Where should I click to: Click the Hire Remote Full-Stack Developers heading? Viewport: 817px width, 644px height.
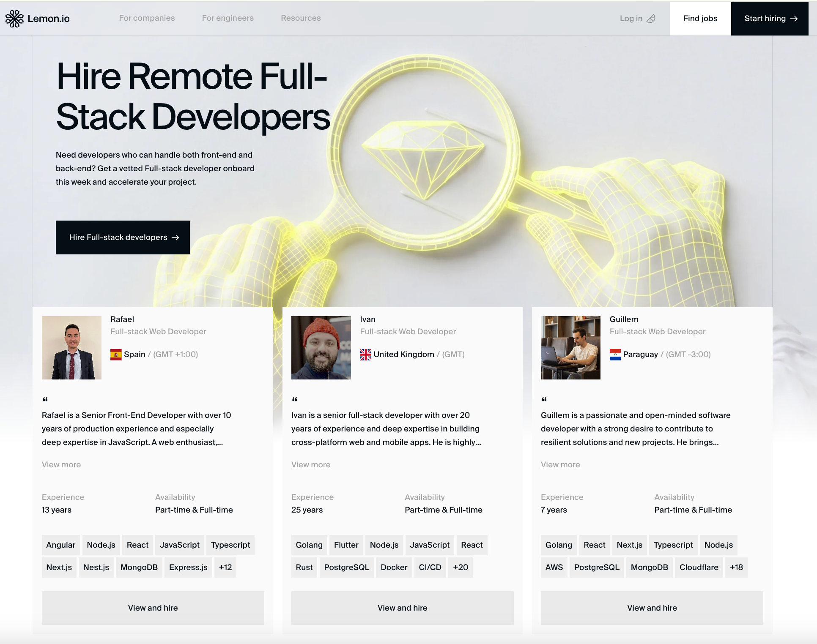(x=193, y=96)
